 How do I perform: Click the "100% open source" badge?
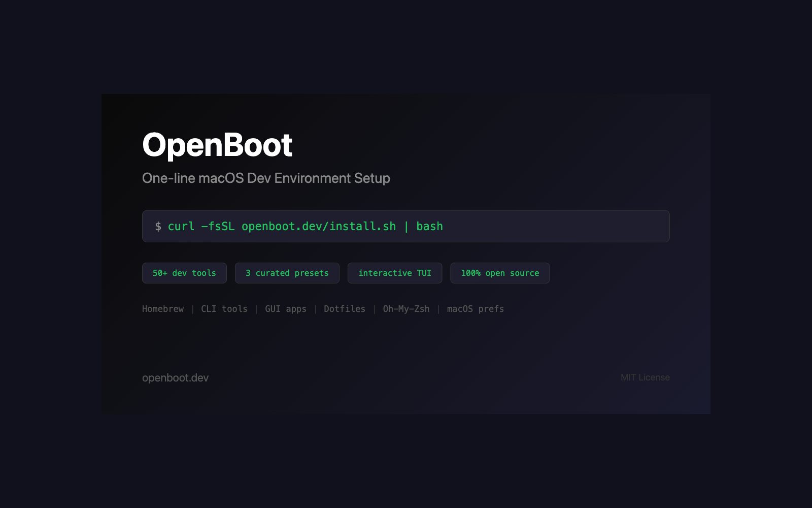[499, 273]
